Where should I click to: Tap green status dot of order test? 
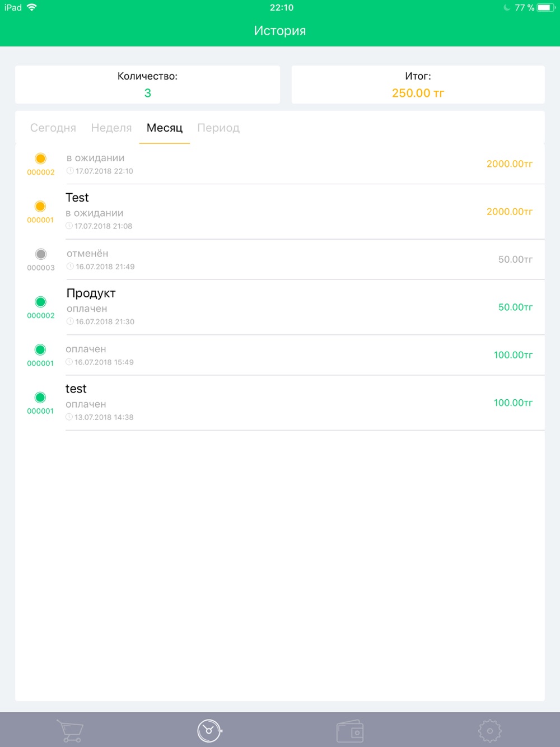(x=40, y=398)
